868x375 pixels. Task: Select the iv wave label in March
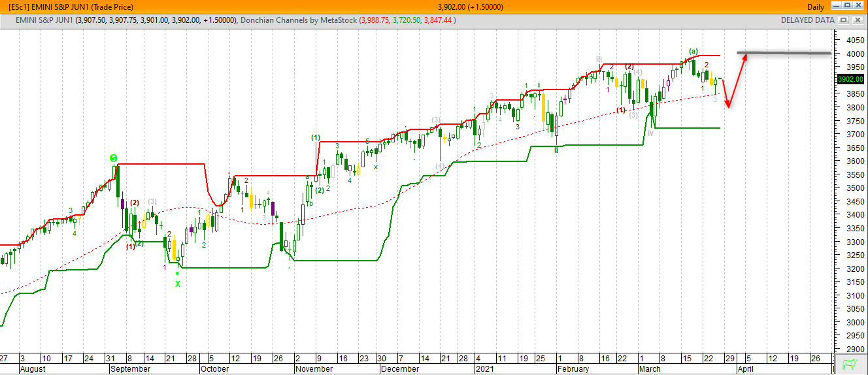point(651,133)
